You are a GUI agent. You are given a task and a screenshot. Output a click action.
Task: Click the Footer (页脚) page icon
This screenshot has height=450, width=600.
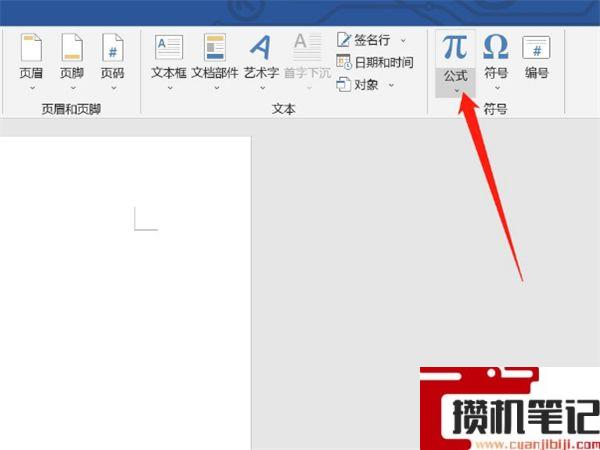click(x=72, y=47)
